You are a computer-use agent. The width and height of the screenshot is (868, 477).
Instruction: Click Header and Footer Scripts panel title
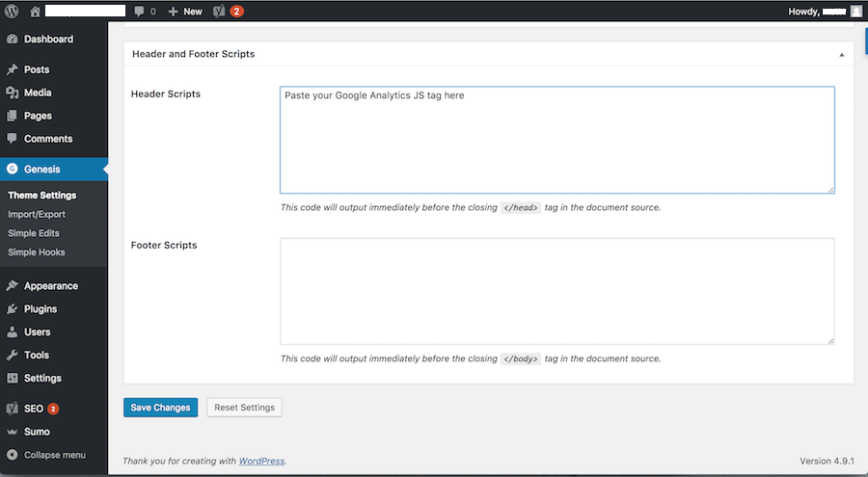pos(193,54)
